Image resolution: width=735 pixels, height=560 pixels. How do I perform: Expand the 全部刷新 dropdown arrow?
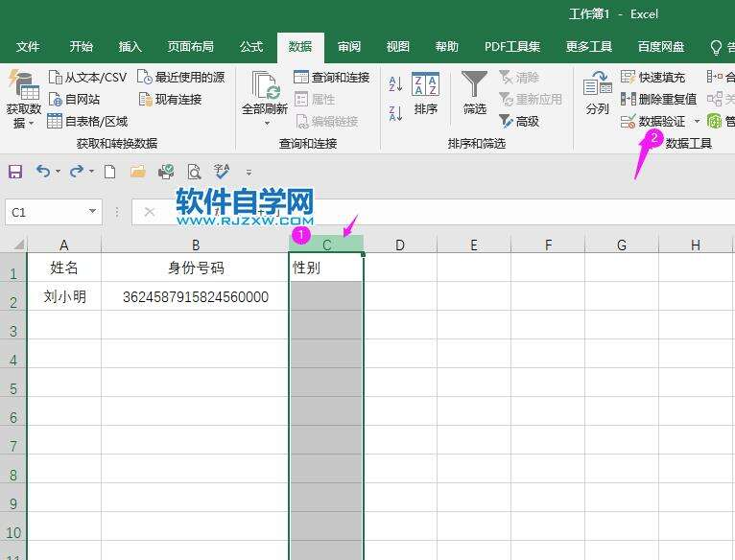click(267, 124)
